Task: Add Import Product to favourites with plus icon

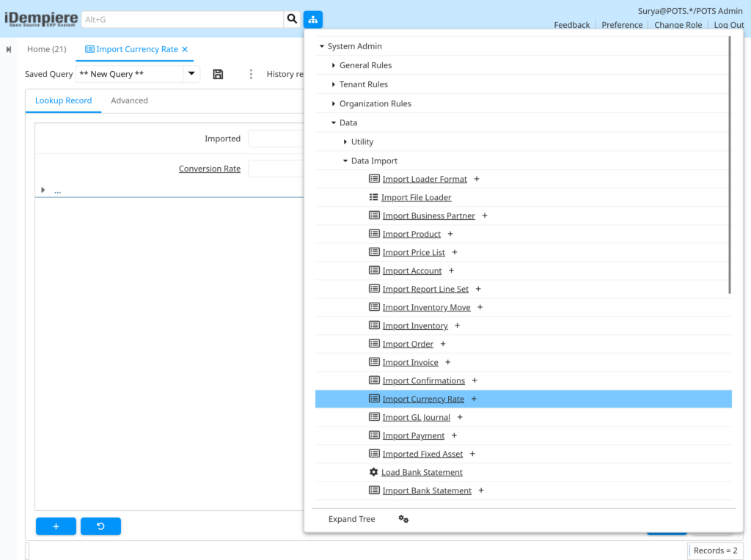Action: pyautogui.click(x=450, y=234)
